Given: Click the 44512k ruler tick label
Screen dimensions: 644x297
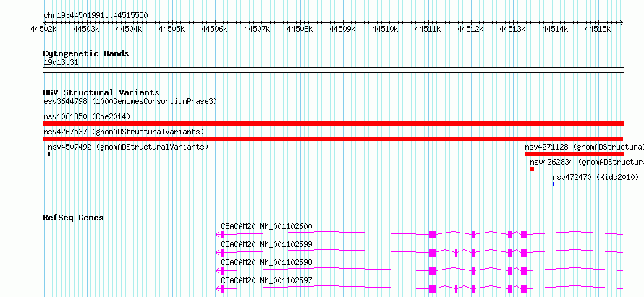Looking at the screenshot, I should point(470,30).
